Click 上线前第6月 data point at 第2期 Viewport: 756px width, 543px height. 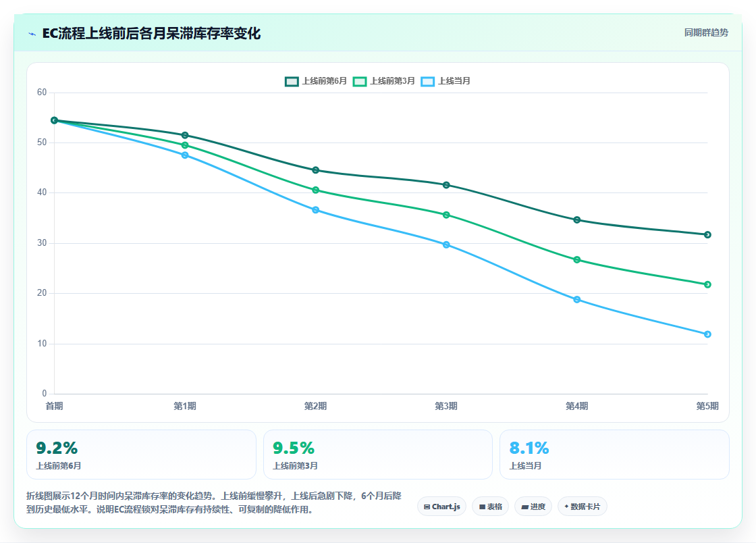pyautogui.click(x=316, y=170)
